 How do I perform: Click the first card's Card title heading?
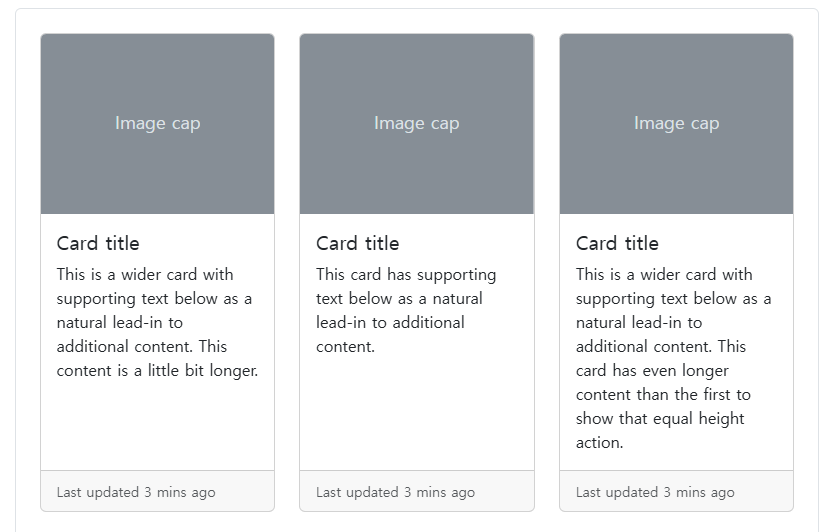[98, 243]
